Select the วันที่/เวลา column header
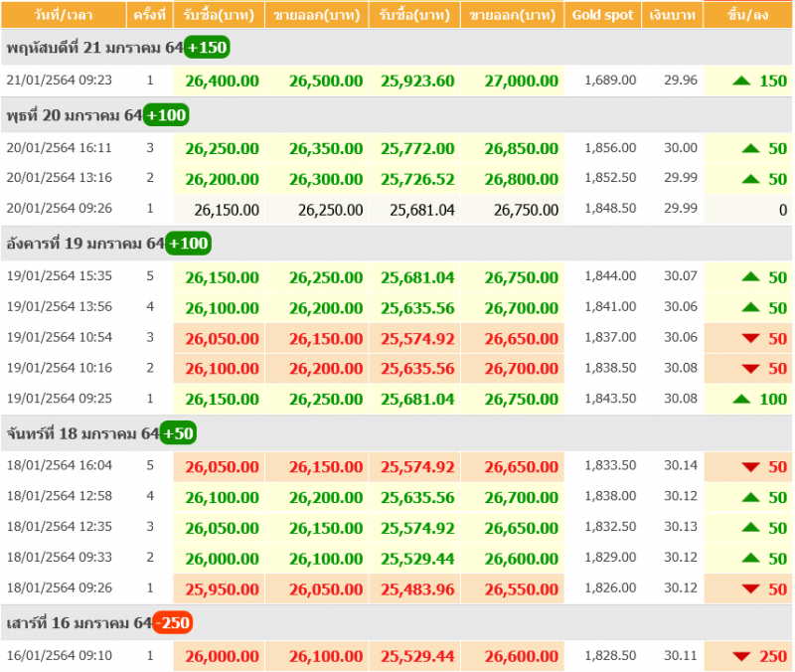This screenshot has height=672, width=795. click(x=62, y=15)
